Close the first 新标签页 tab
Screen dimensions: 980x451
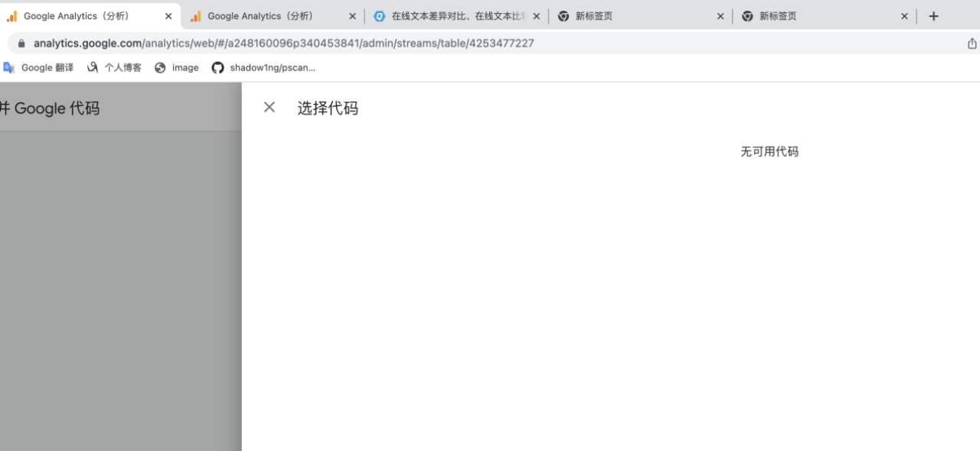[720, 16]
